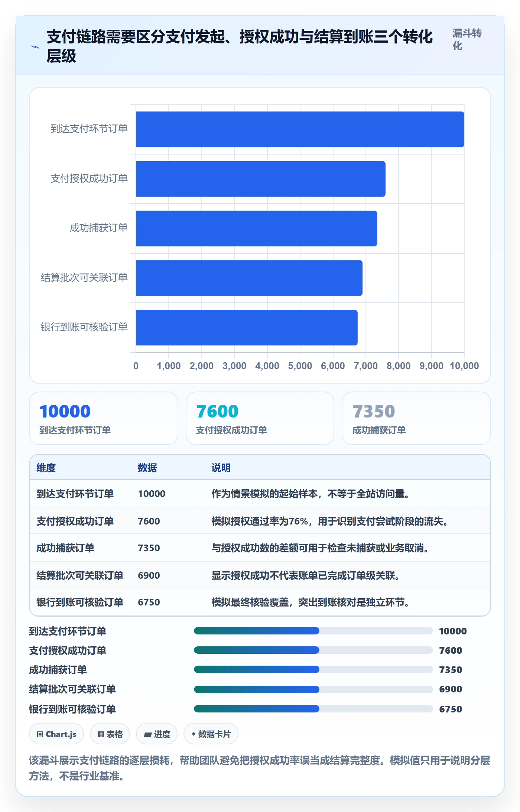Image resolution: width=520 pixels, height=812 pixels.
Task: Select the 银行到账可核验订单 chart bar
Action: 247,328
